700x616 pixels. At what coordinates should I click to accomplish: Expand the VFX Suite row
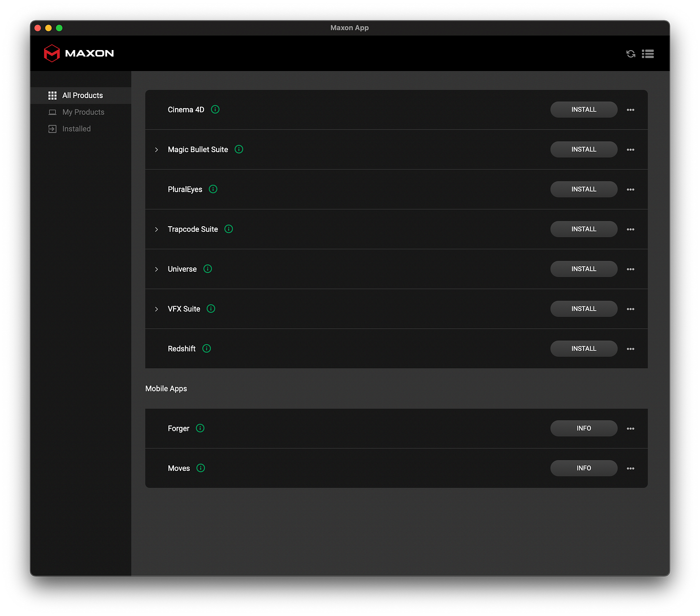coord(156,309)
